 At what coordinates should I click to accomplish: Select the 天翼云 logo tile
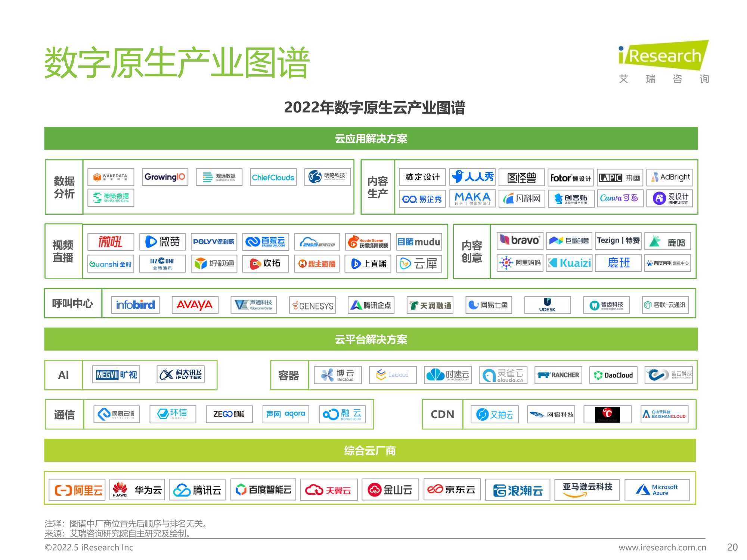click(x=329, y=490)
